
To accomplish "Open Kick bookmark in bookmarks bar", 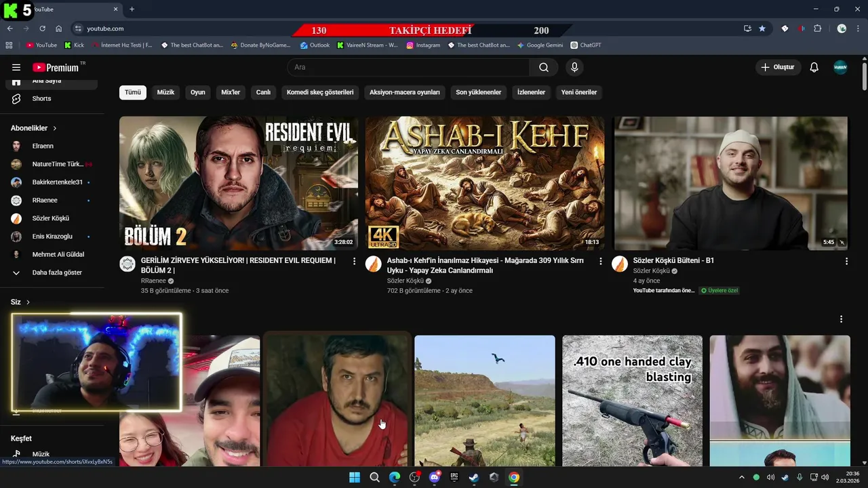I will (74, 45).
